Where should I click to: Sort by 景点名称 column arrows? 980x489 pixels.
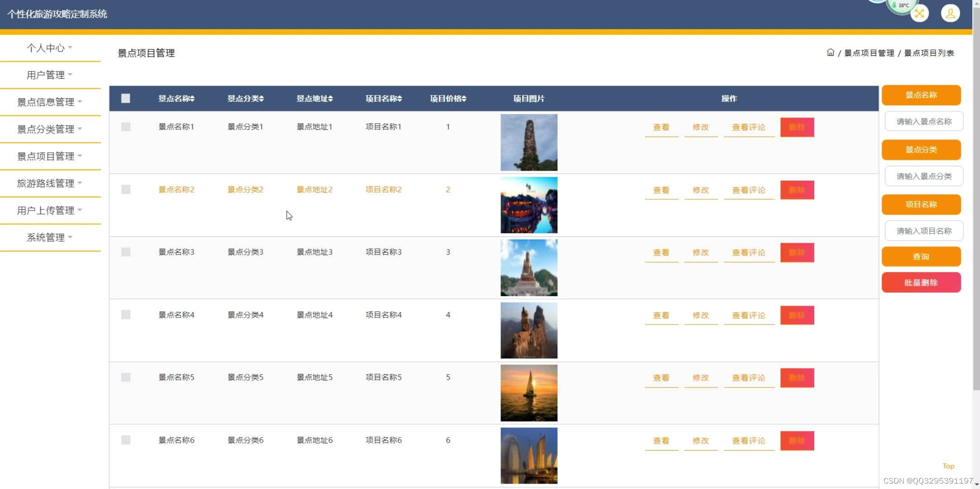(x=192, y=99)
